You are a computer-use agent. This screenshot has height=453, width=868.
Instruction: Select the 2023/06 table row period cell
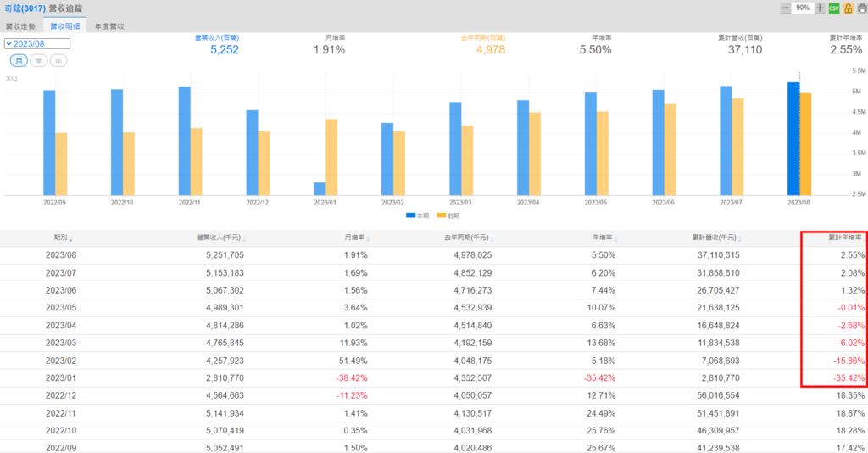click(x=61, y=290)
